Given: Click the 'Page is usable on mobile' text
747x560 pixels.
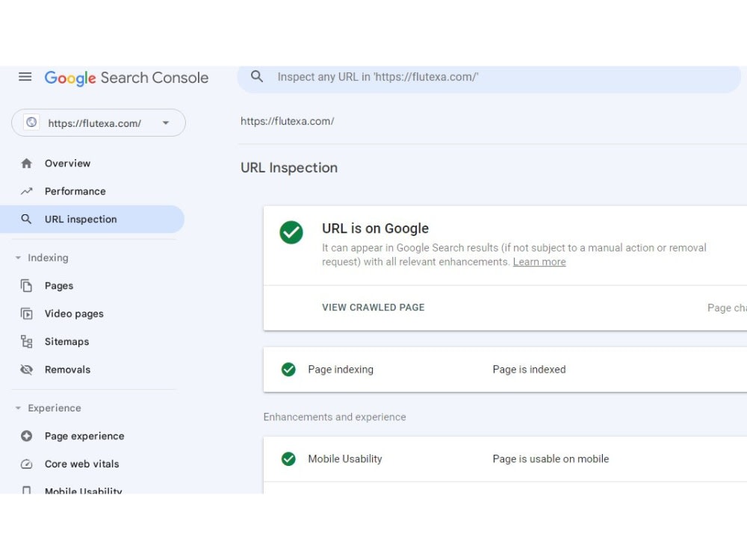Looking at the screenshot, I should pos(551,459).
